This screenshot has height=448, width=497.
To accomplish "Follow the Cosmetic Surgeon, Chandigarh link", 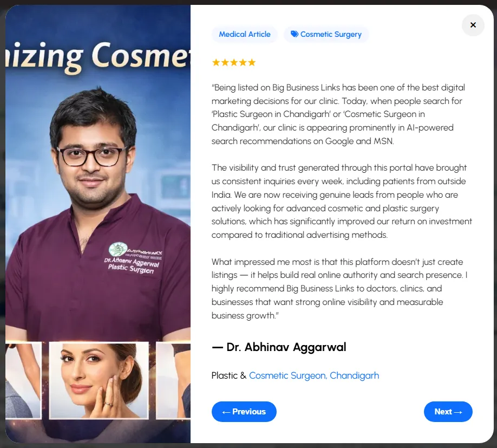I will (x=314, y=375).
